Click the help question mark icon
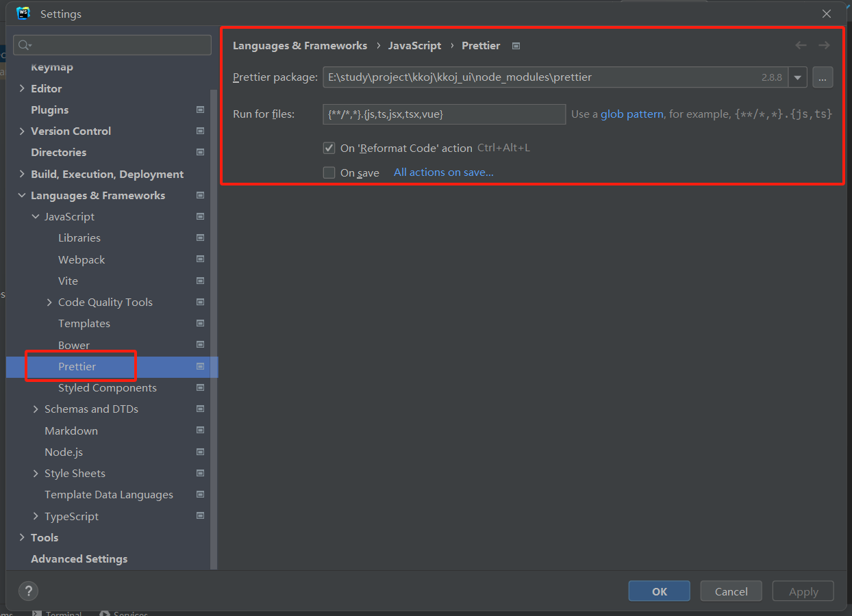The height and width of the screenshot is (616, 852). click(28, 591)
